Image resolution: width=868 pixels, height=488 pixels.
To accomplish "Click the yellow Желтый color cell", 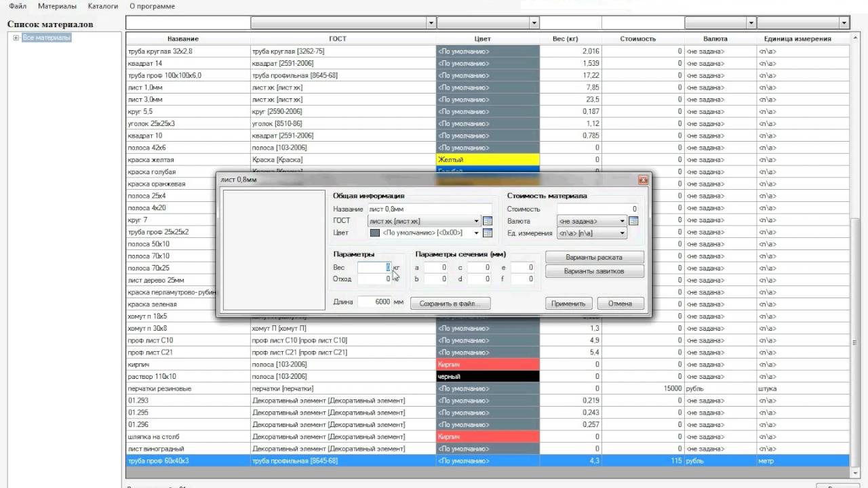I will point(488,160).
